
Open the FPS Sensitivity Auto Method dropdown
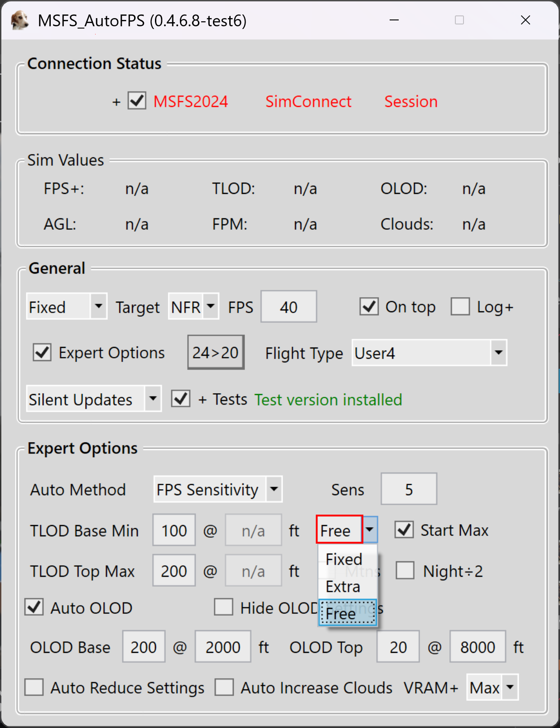point(218,489)
